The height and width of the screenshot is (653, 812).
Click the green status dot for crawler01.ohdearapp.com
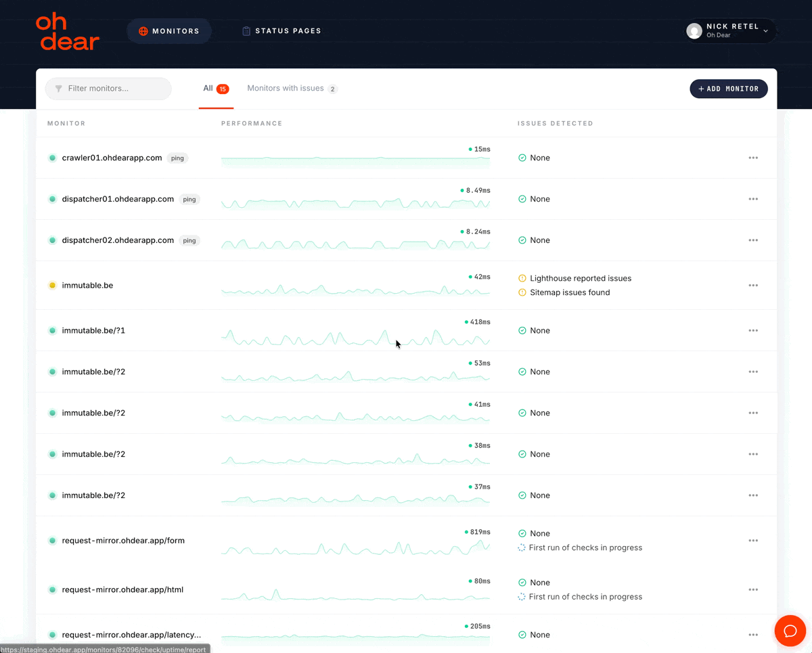(x=52, y=158)
